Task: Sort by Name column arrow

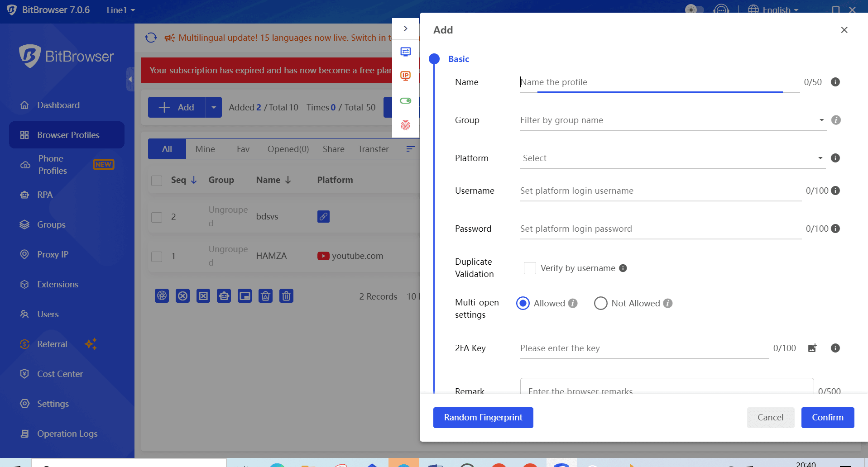Action: coord(288,180)
